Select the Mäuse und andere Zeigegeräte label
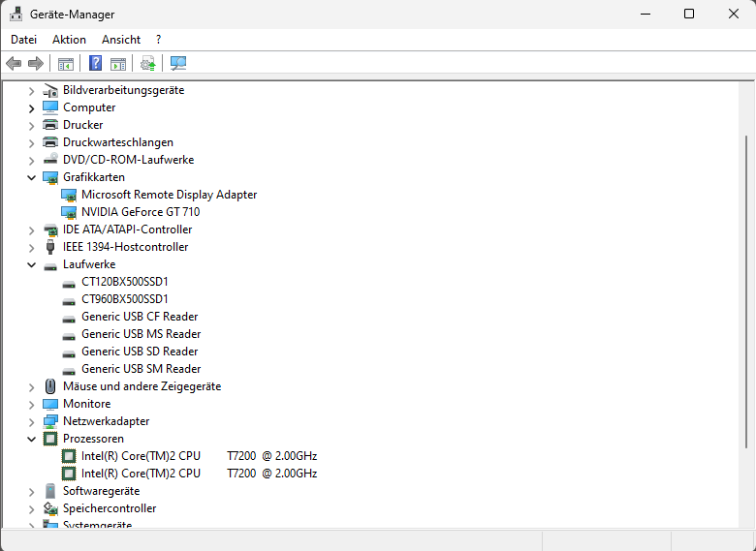756x551 pixels. (142, 386)
